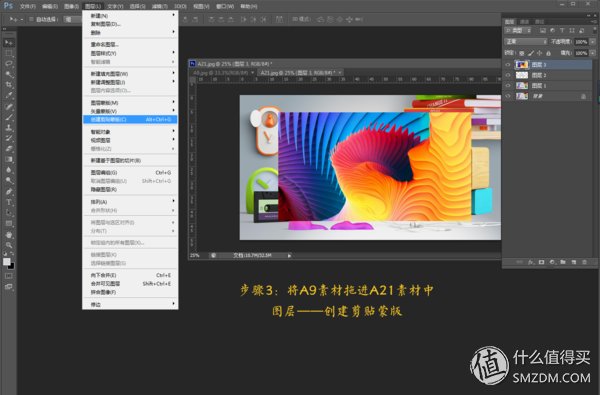Click the delete layer trash icon
Image resolution: width=600 pixels, height=395 pixels.
pyautogui.click(x=584, y=262)
